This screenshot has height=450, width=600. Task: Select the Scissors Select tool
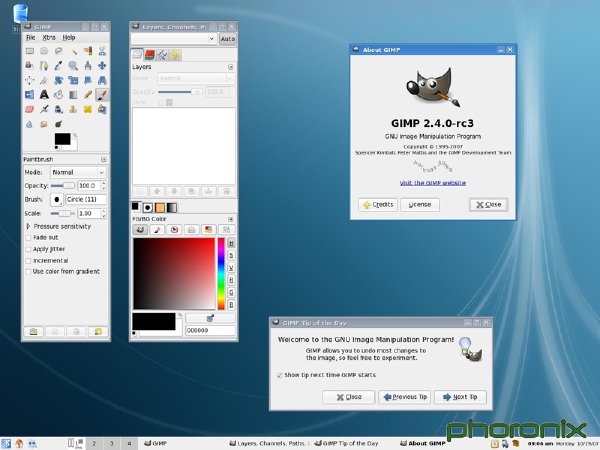102,51
